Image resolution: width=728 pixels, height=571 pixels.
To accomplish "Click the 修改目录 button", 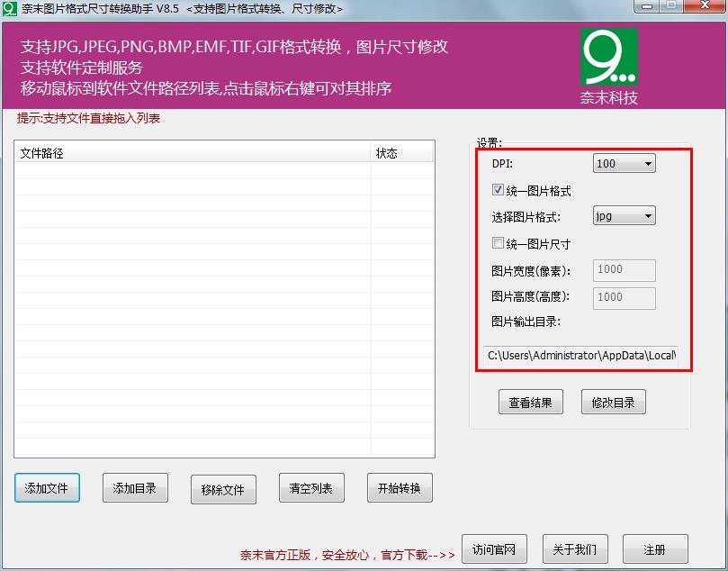I will click(x=614, y=402).
